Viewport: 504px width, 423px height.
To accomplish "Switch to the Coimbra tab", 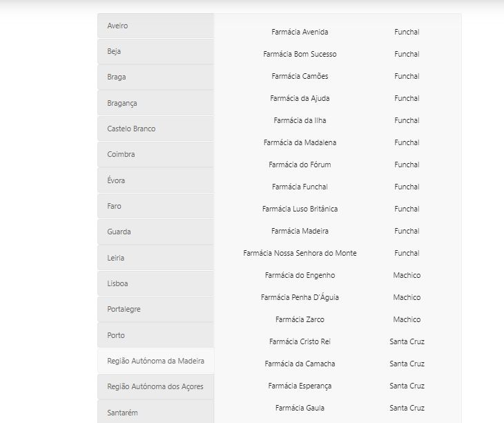I will tap(155, 154).
